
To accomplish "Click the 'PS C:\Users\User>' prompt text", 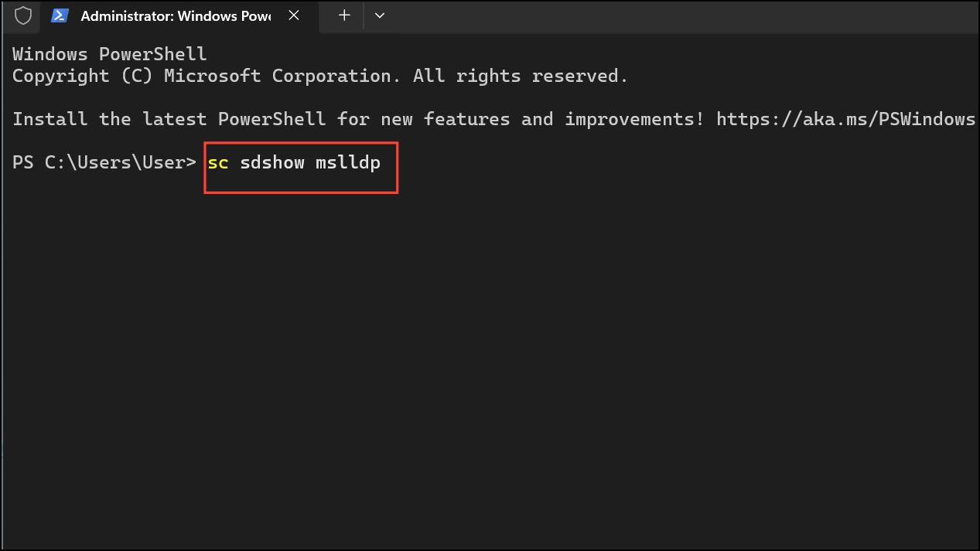I will coord(104,162).
